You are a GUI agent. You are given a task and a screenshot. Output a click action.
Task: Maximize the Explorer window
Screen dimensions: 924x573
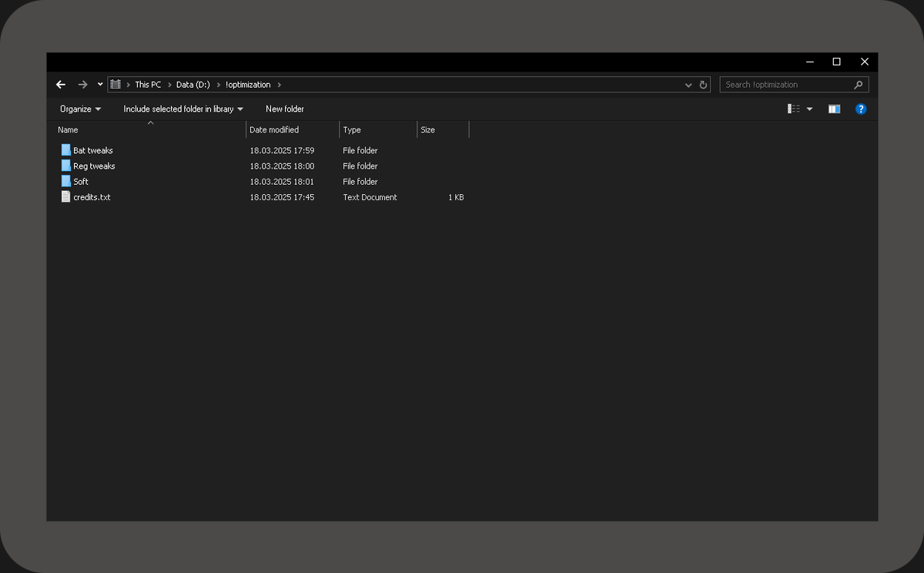(836, 62)
